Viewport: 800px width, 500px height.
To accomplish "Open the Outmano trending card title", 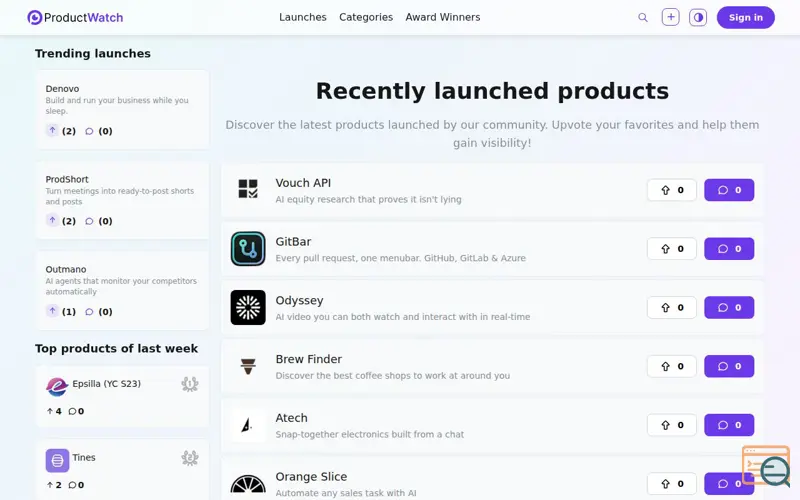I will (x=66, y=269).
